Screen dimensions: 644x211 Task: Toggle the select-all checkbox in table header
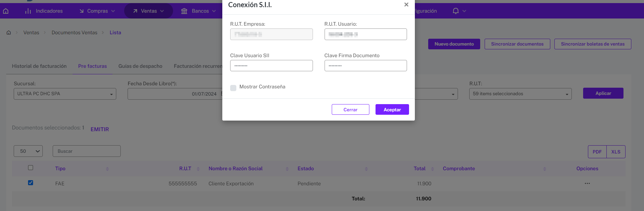pos(30,167)
